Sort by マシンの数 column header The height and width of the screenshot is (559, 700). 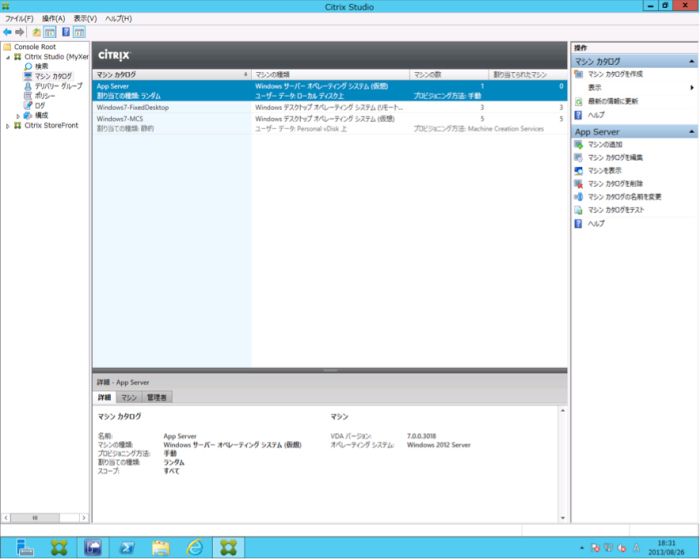(449, 75)
